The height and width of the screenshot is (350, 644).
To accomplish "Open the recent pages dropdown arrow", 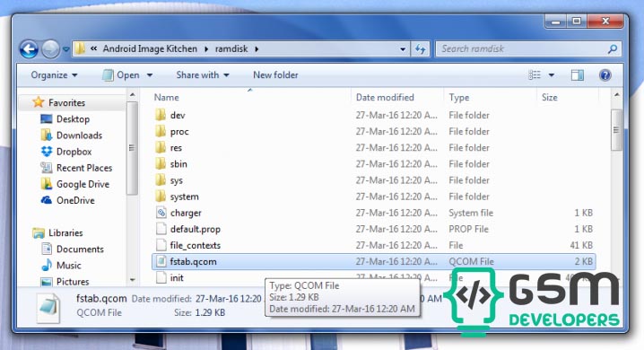I will (x=65, y=49).
